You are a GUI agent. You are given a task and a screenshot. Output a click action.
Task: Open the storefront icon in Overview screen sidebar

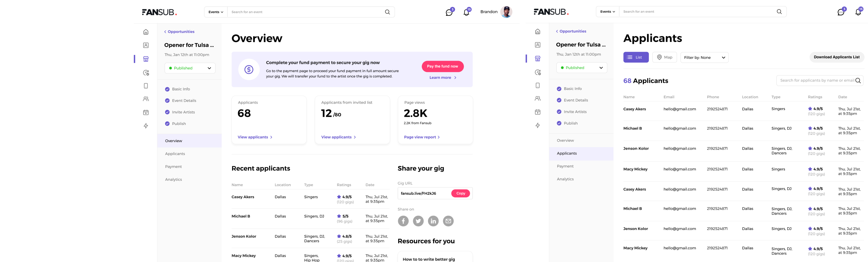click(x=146, y=59)
